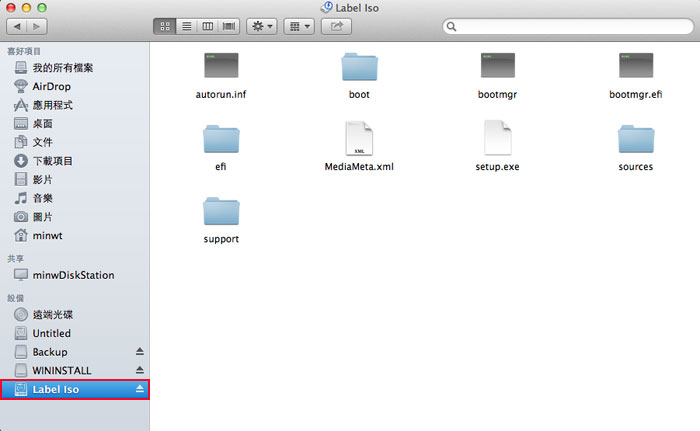Go back with the Finder back arrow
The image size is (700, 431).
[x=17, y=26]
